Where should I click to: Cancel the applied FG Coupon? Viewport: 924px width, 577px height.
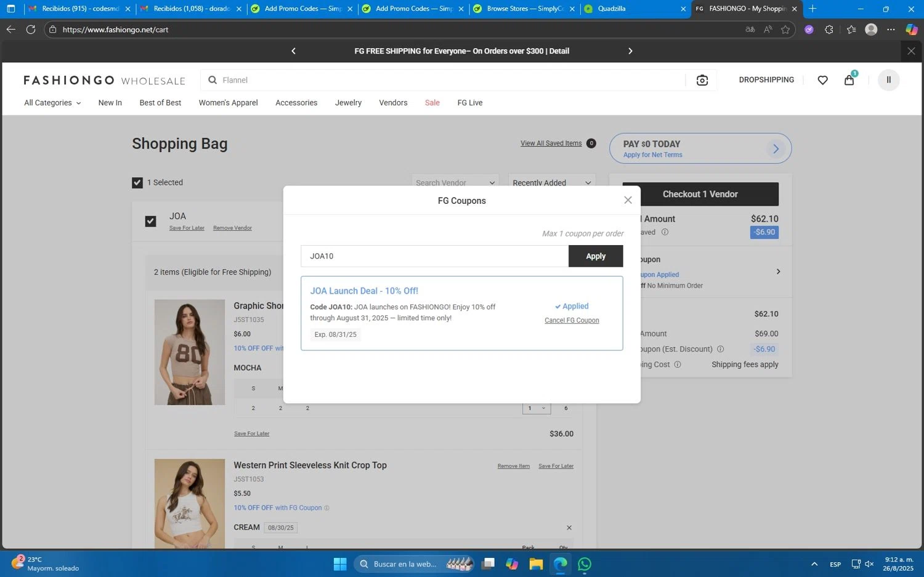[572, 320]
